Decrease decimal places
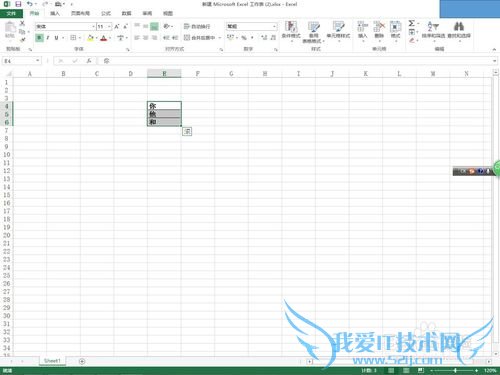Viewport: 500px width, 375px height. [273, 38]
